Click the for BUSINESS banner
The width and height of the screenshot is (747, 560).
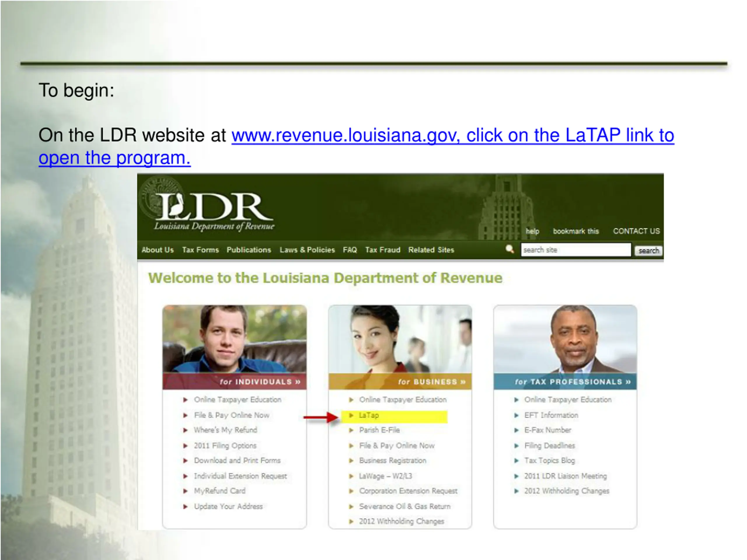coord(400,381)
